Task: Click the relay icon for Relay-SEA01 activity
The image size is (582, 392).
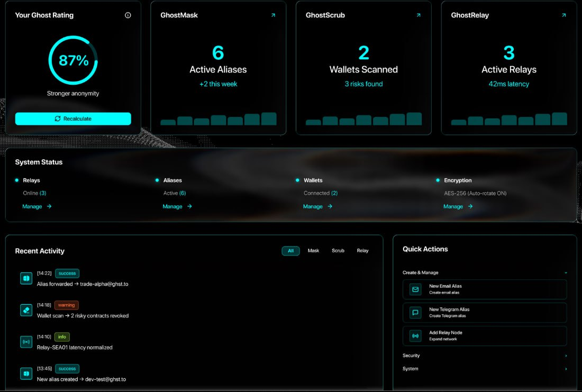Action: pos(26,342)
